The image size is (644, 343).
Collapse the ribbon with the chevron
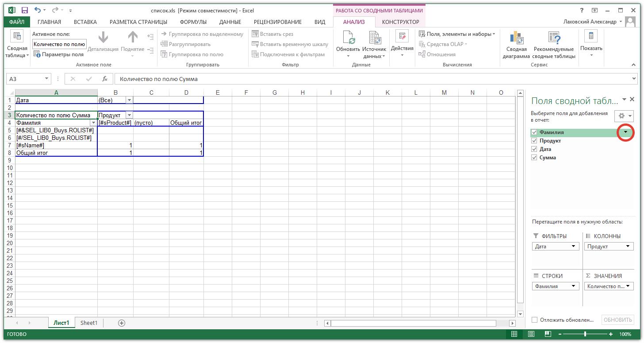click(633, 65)
